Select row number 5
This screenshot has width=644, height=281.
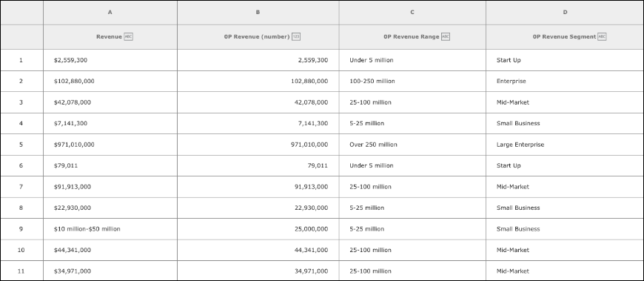click(x=21, y=145)
